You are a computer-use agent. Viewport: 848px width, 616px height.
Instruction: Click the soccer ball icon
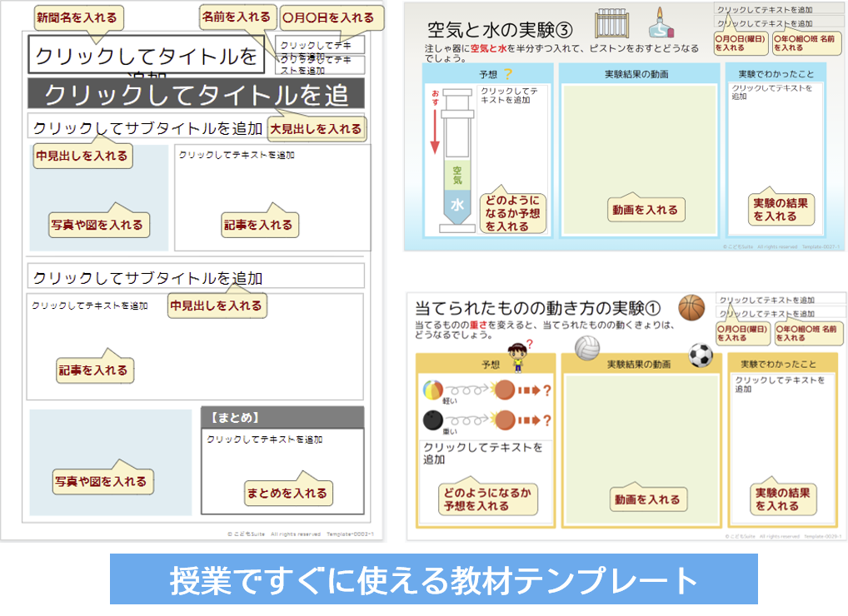click(701, 355)
